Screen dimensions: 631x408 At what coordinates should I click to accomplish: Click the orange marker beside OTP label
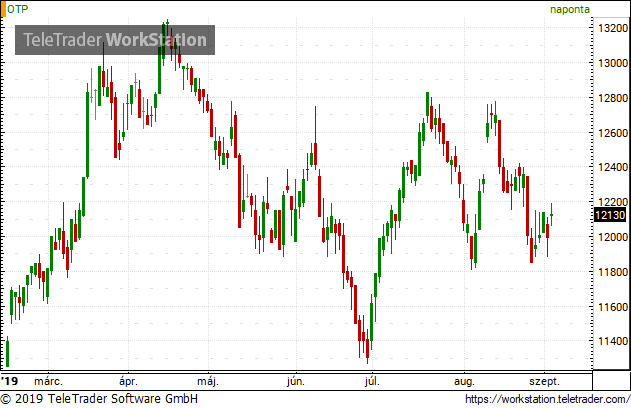[x=3, y=9]
